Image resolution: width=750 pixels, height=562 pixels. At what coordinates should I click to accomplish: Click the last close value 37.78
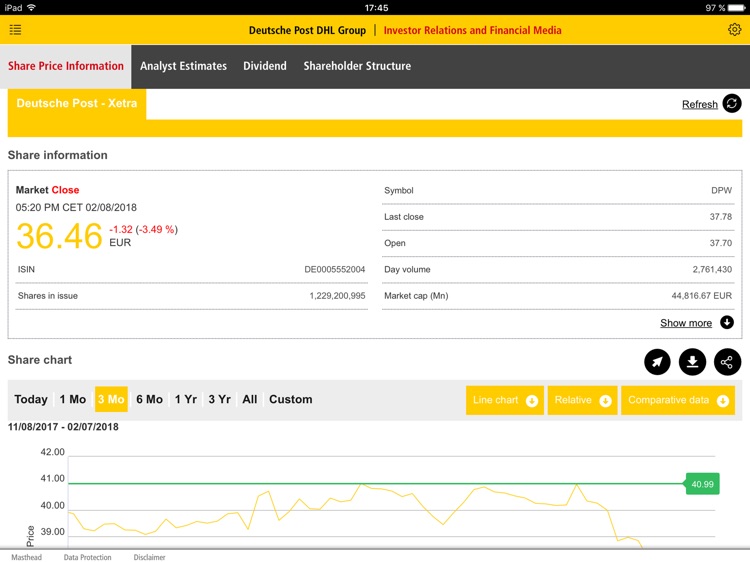721,217
